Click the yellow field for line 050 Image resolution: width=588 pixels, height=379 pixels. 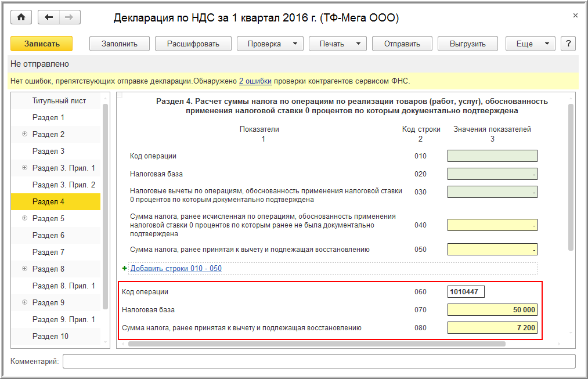tap(492, 250)
